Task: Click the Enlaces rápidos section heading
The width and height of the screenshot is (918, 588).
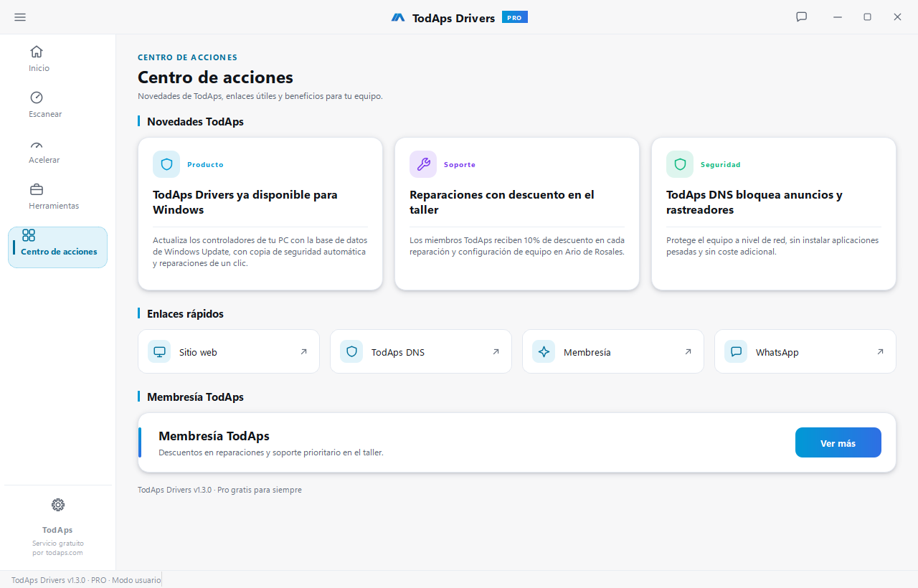Action: click(185, 314)
